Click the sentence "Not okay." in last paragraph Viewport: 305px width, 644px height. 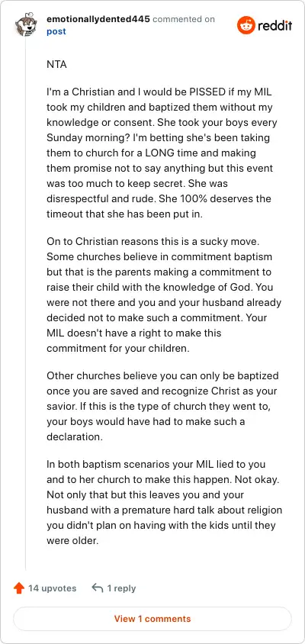[x=260, y=480]
